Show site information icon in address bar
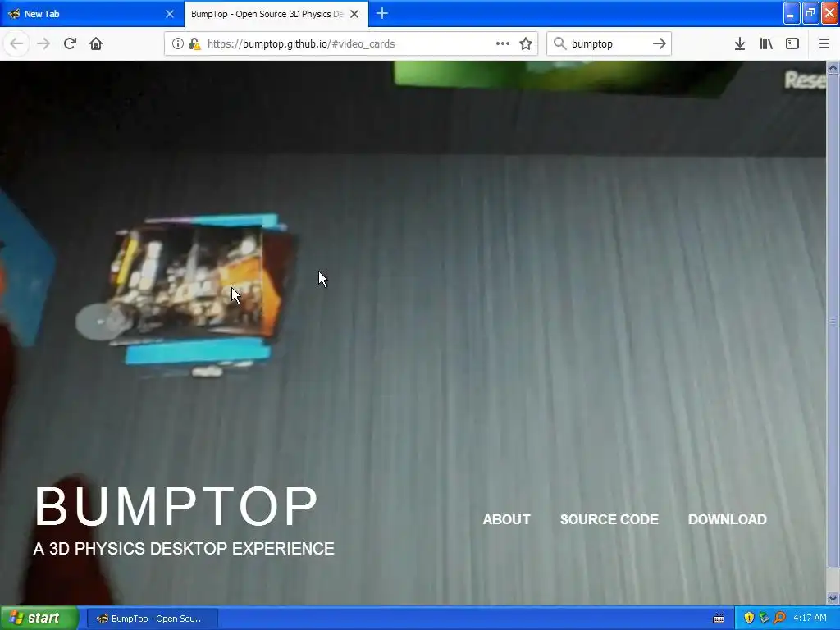Viewport: 840px width, 630px height. pyautogui.click(x=178, y=43)
